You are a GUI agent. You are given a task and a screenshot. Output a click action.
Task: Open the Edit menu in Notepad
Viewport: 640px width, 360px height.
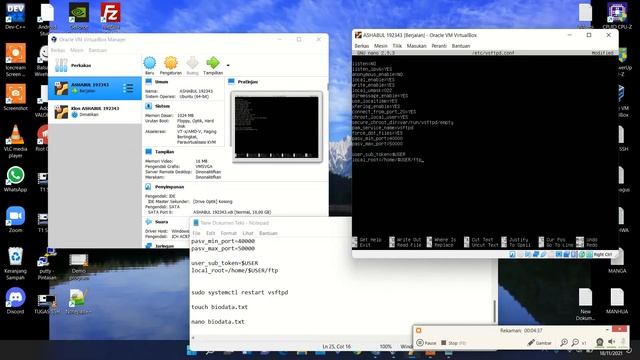coord(211,233)
